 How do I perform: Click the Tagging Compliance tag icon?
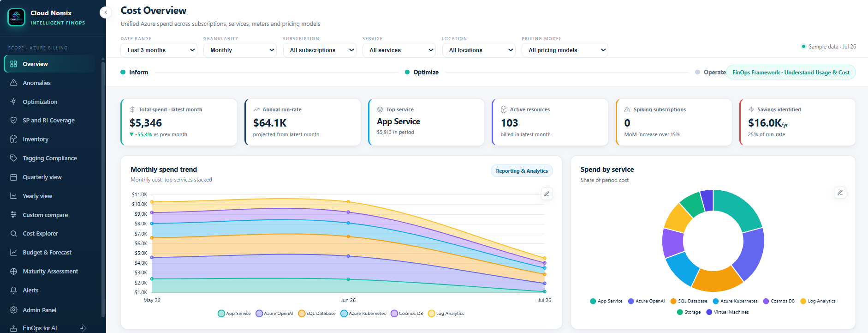tap(13, 158)
